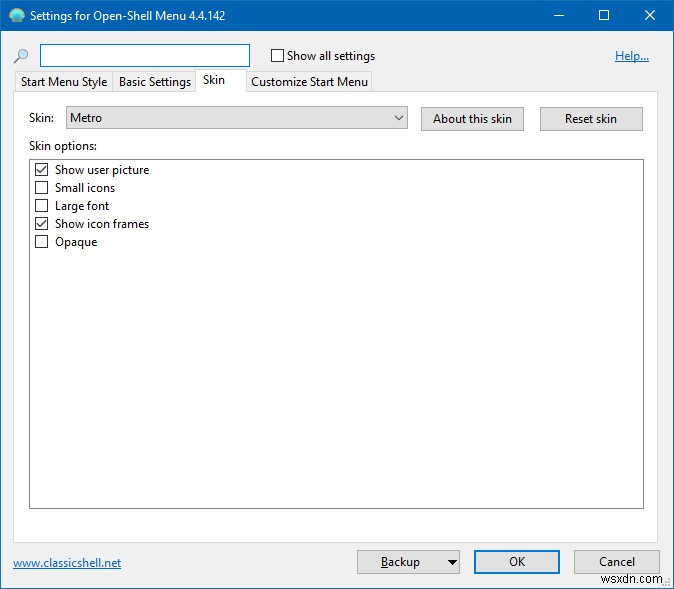The image size is (674, 589).
Task: Open the Basic Settings tab
Action: click(154, 82)
